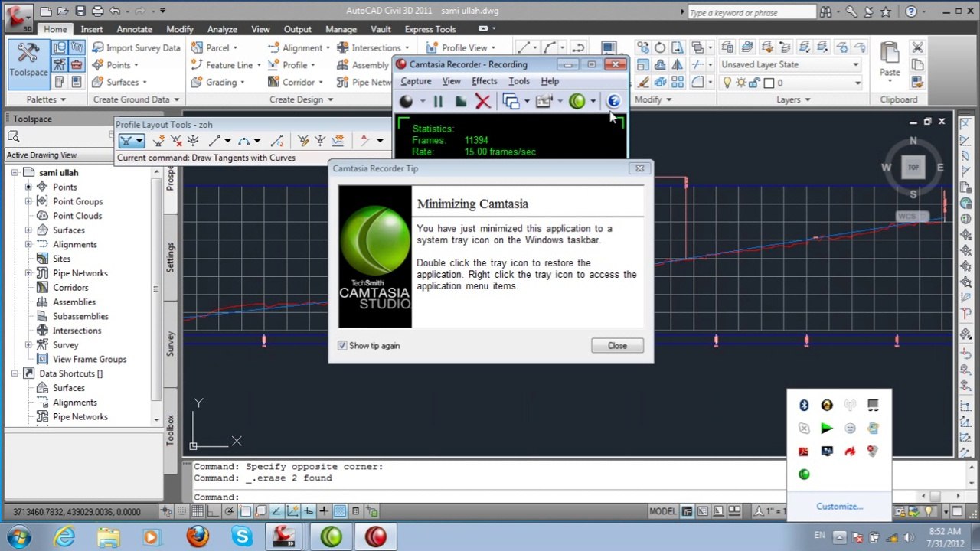Click the Insert PVI icon in Profile Layout Tools
This screenshot has width=980, height=551.
[158, 140]
